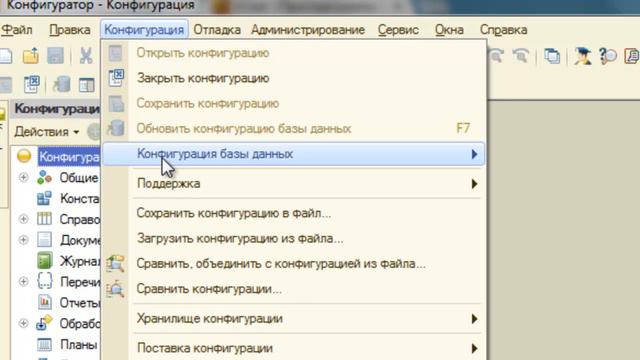Screen dimensions: 640x360
Task: Choose Сравнить конфигурации... entry
Action: [293, 289]
